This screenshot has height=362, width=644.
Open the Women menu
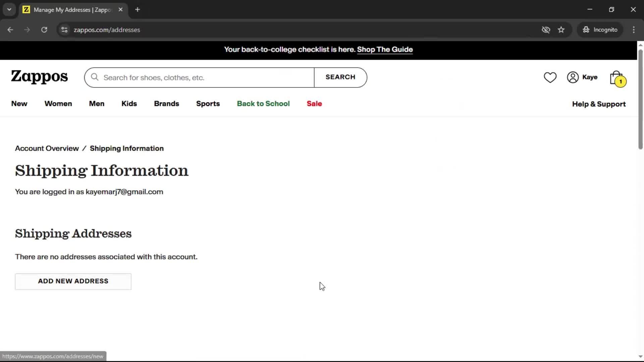58,104
